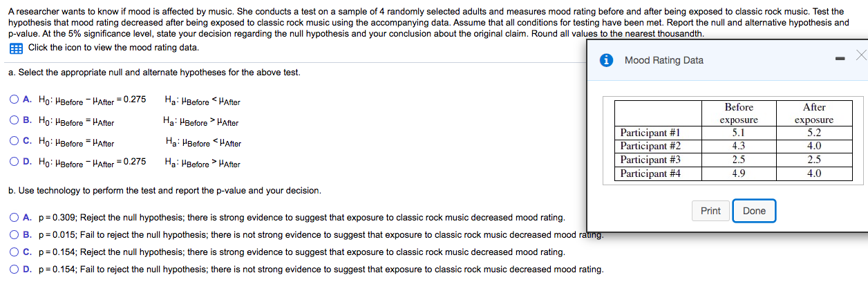Click the Done button
868x282 pixels.
point(754,211)
